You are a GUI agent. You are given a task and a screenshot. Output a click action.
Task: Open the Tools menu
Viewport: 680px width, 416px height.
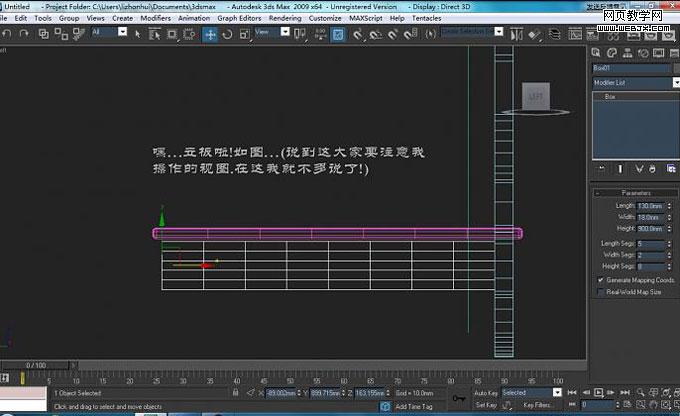click(43, 18)
